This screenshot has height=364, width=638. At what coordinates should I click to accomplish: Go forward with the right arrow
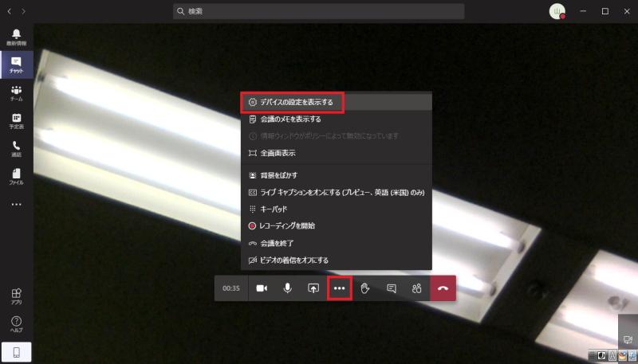coord(23,12)
